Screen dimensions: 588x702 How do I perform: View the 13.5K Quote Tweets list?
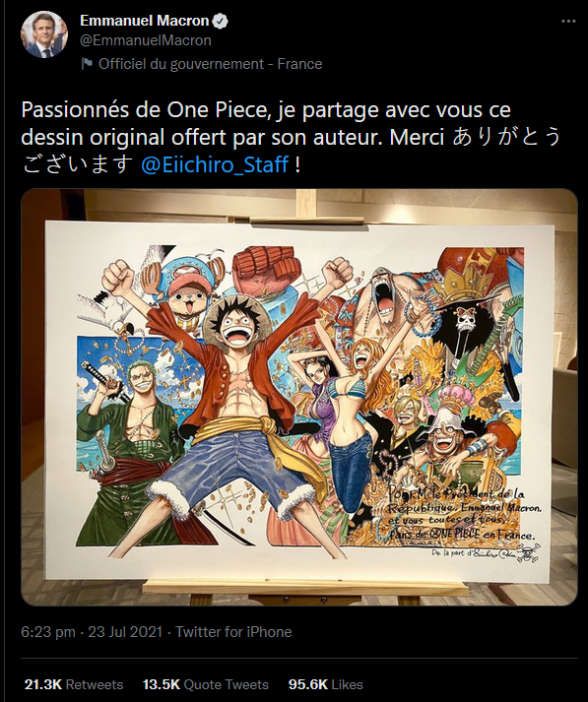[206, 684]
